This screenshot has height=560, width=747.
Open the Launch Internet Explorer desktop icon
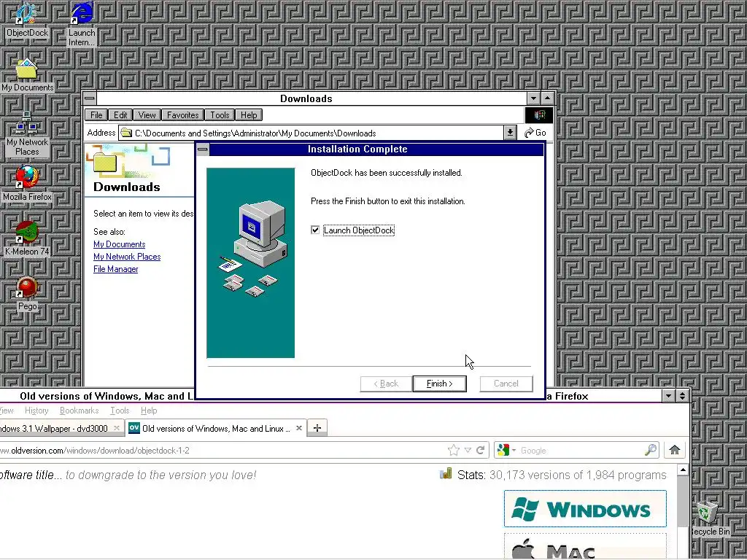(82, 24)
